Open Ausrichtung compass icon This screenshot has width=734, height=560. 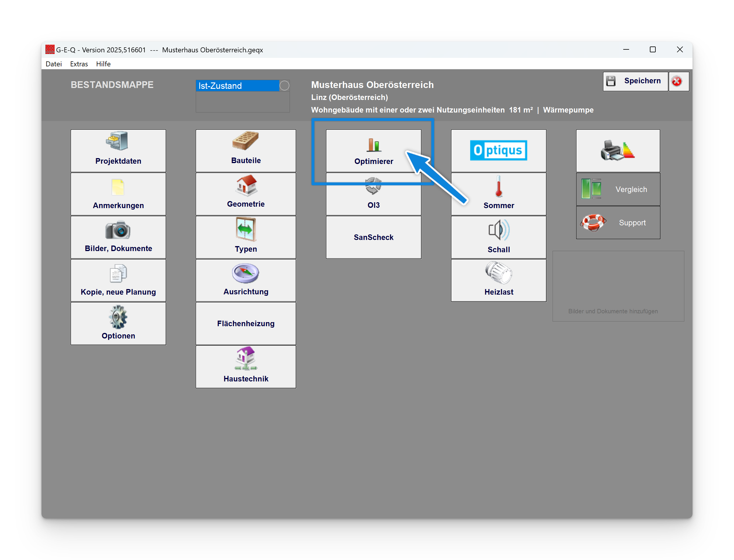(245, 273)
